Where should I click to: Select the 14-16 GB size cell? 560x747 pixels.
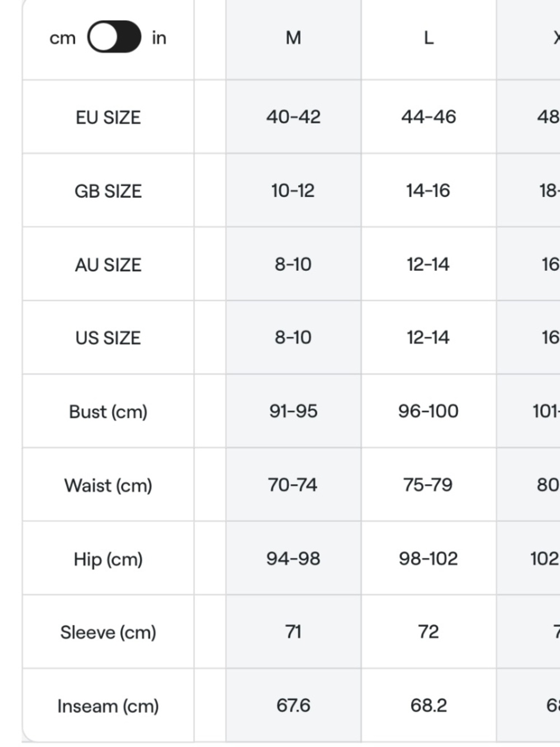428,191
